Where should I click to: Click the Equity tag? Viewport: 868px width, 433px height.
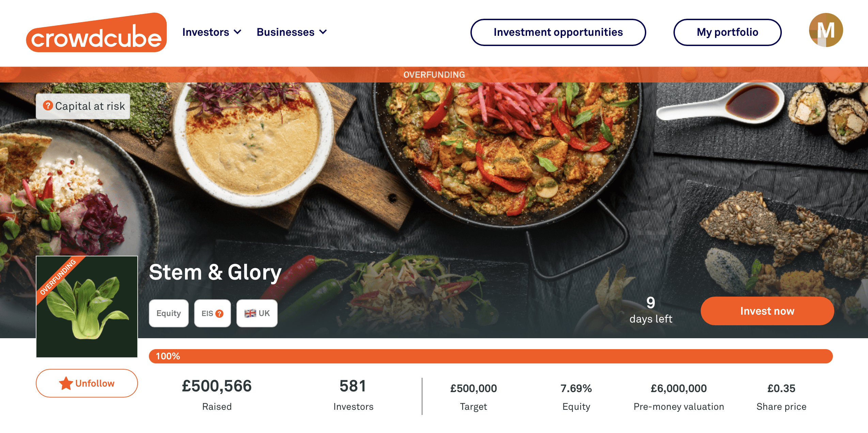[169, 313]
